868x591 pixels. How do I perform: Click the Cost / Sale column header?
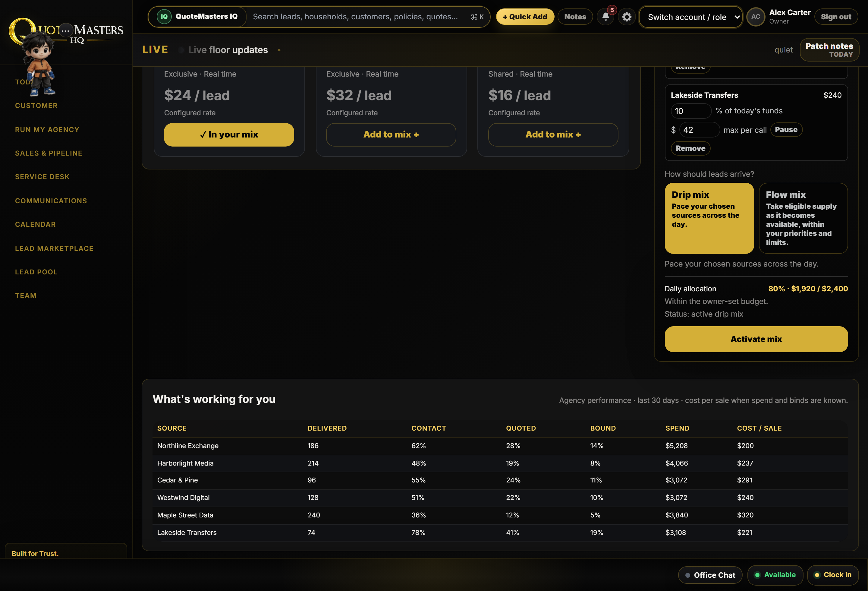click(759, 428)
